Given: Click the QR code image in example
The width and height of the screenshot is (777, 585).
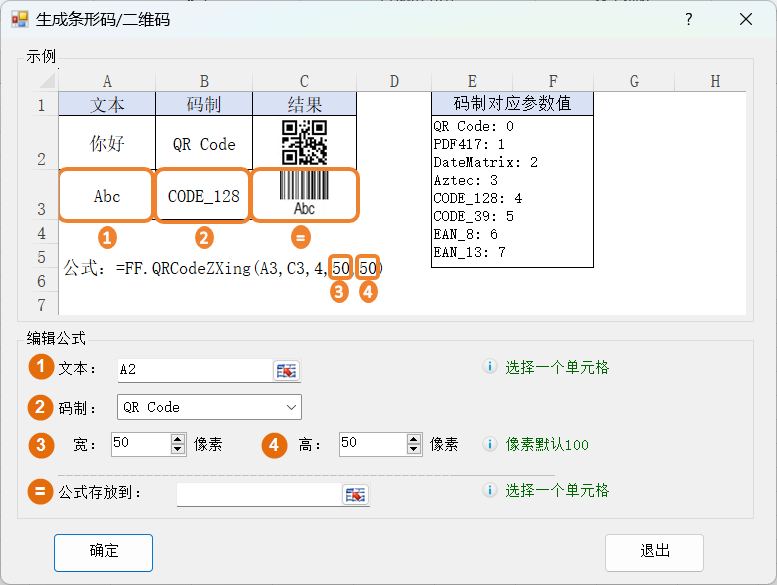Looking at the screenshot, I should [304, 142].
